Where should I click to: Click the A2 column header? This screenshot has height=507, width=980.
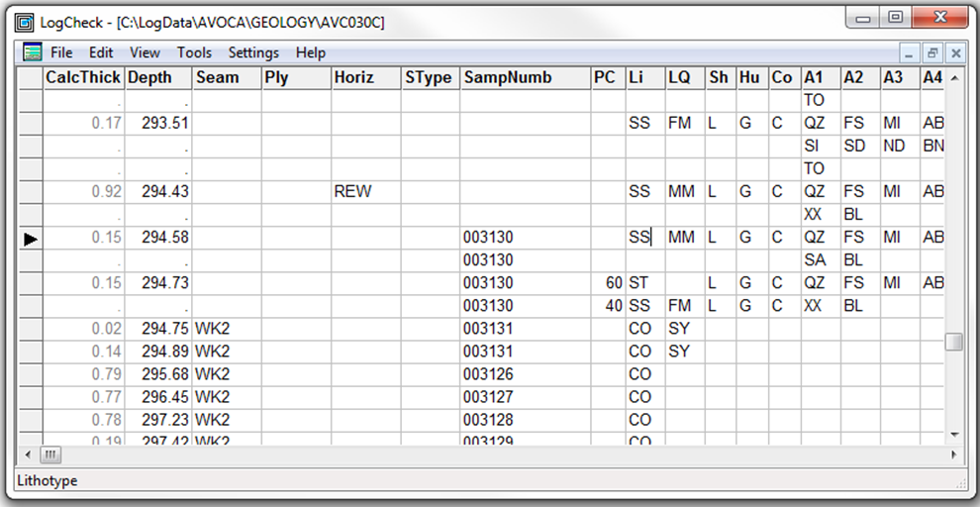[x=860, y=77]
